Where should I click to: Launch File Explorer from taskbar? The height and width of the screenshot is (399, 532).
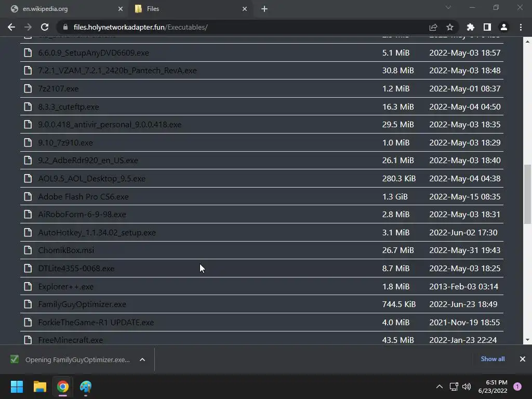click(x=39, y=387)
